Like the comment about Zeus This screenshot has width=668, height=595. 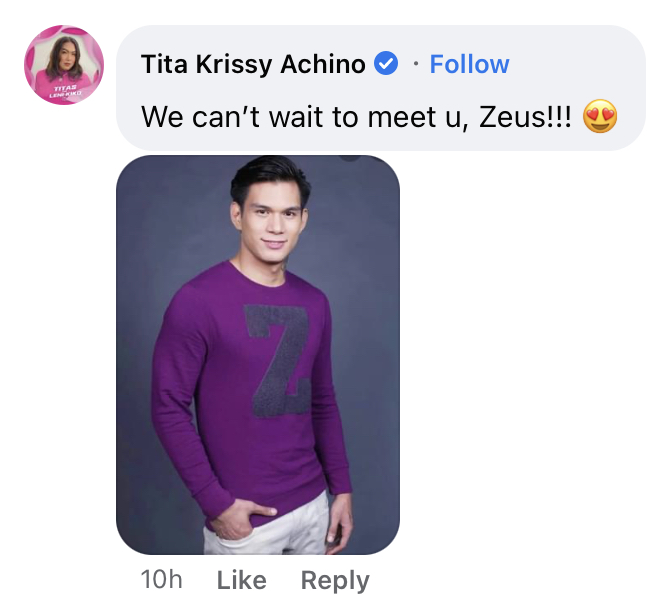[x=242, y=580]
